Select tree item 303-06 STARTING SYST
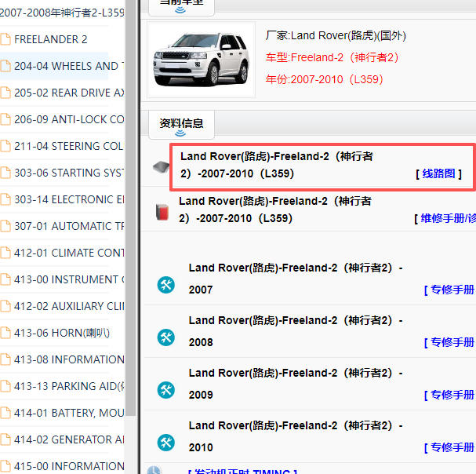Viewport: 476px width, 474px height. point(69,173)
